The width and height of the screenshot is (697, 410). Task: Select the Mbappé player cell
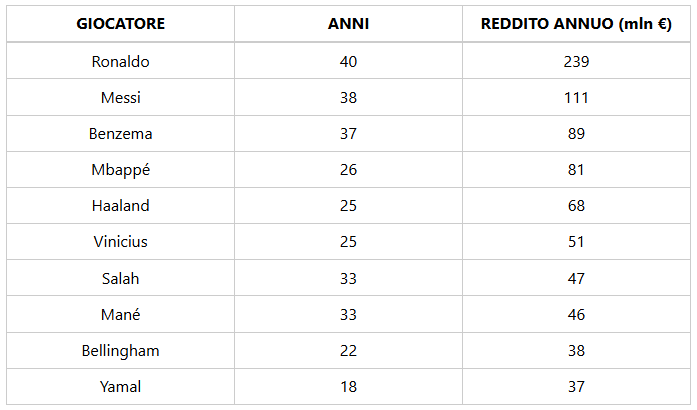(121, 170)
